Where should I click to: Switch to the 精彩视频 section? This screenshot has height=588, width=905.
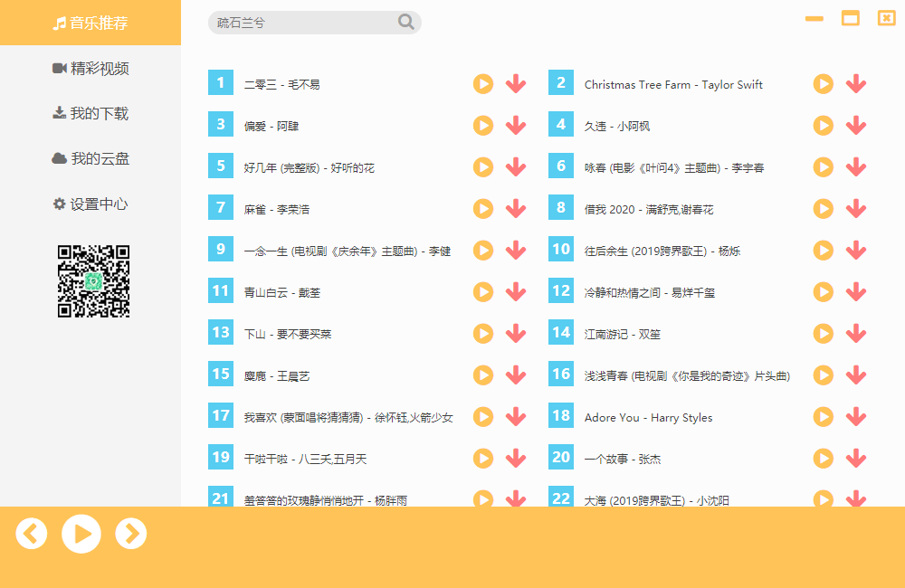(x=100, y=68)
